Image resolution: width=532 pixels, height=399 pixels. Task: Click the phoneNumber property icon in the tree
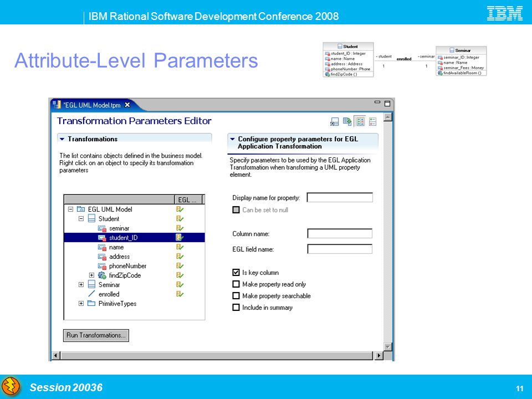coord(102,266)
